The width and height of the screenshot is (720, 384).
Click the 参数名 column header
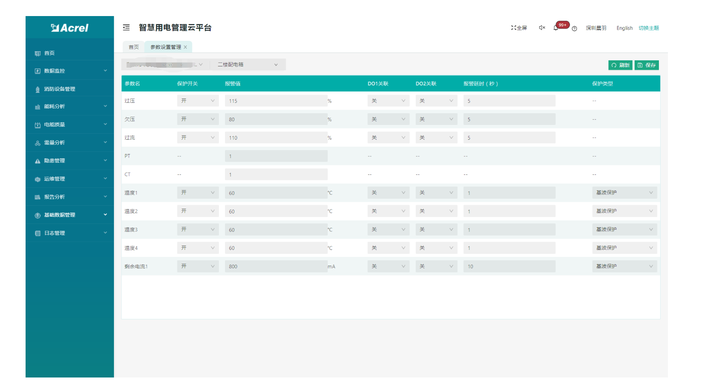[132, 84]
